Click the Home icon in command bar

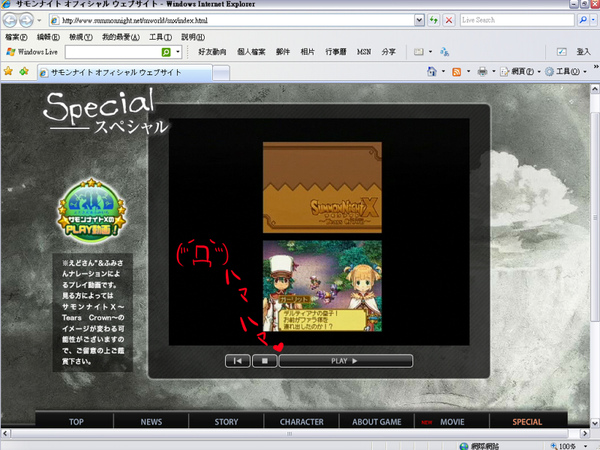pyautogui.click(x=432, y=71)
